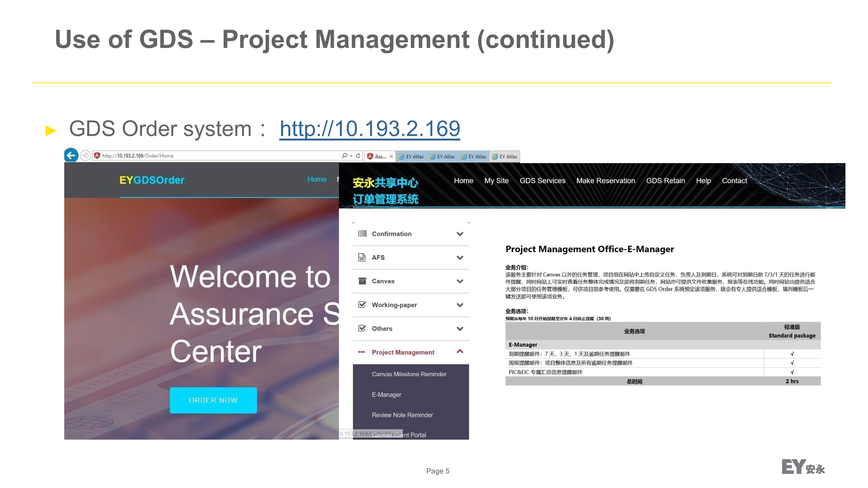Open Make Reservation menu item
The width and height of the screenshot is (868, 488).
point(605,181)
